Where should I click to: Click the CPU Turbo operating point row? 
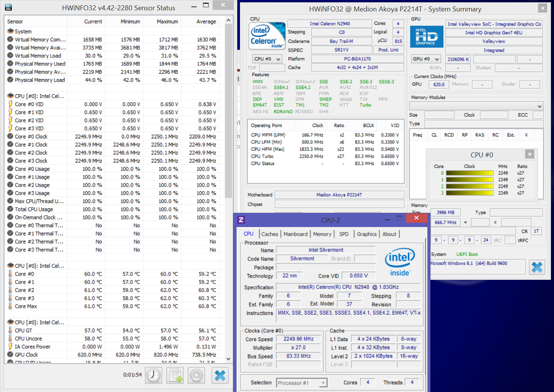pyautogui.click(x=325, y=156)
